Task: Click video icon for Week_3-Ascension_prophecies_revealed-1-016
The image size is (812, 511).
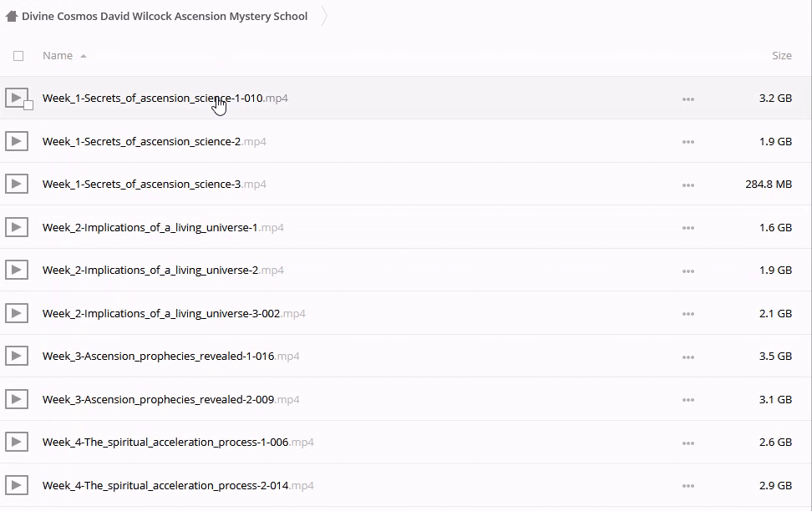Action: [17, 356]
